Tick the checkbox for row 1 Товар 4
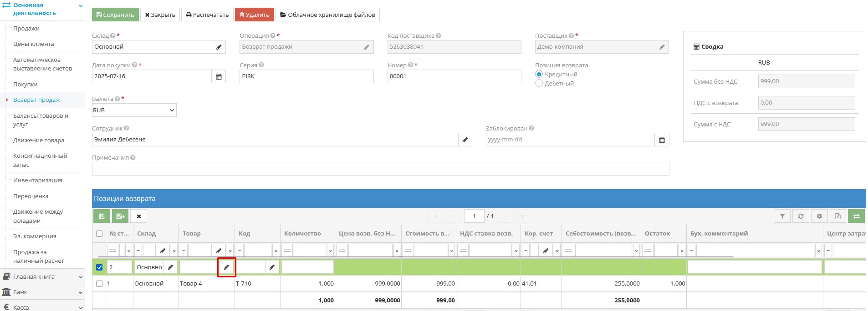 99,284
